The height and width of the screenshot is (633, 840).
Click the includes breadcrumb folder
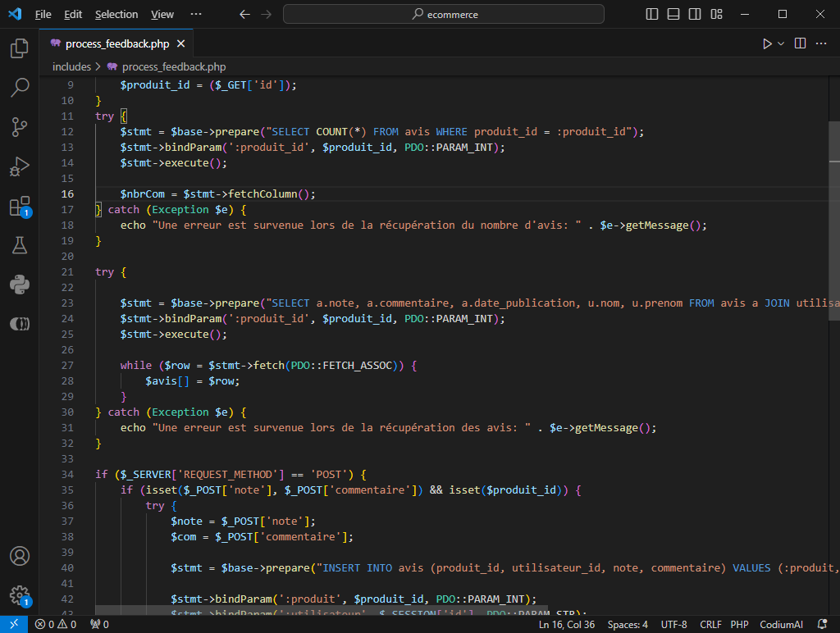[x=71, y=66]
